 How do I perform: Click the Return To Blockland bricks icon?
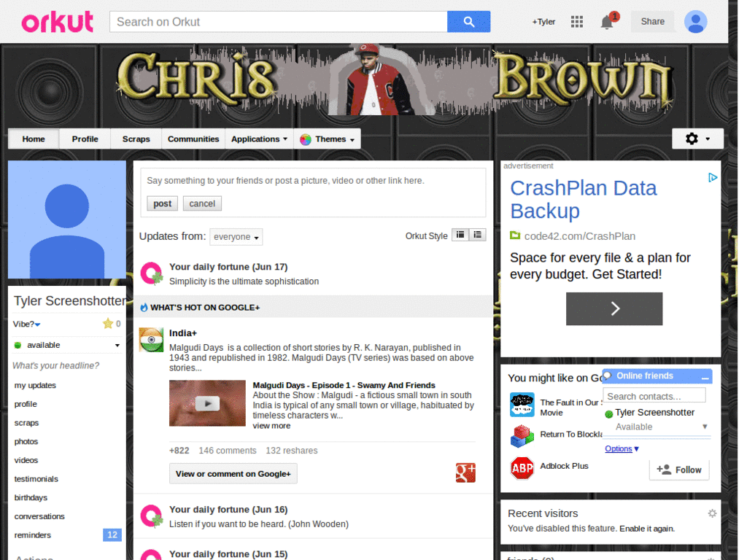tap(522, 436)
